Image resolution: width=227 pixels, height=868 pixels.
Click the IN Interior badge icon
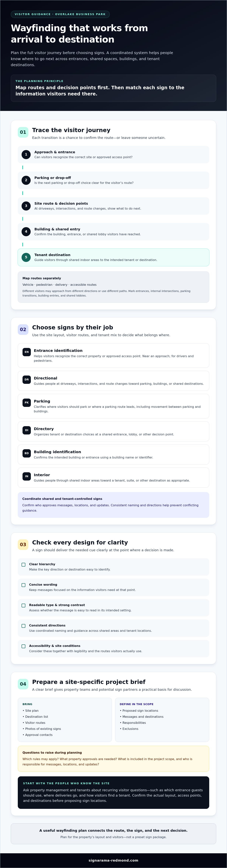point(27,476)
